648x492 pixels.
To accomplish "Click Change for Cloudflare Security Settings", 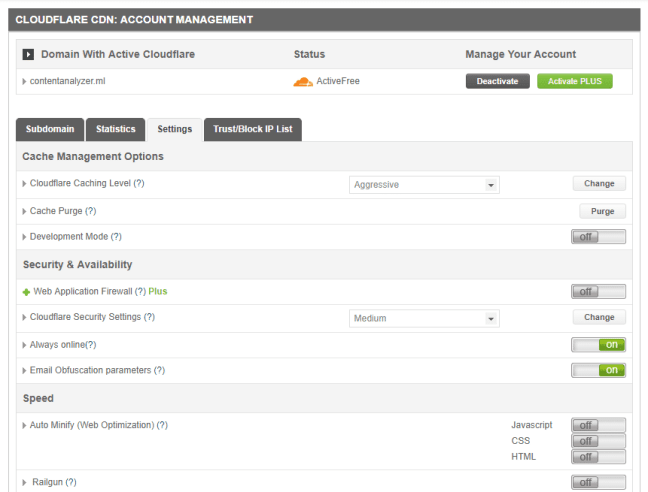I will pyautogui.click(x=599, y=317).
